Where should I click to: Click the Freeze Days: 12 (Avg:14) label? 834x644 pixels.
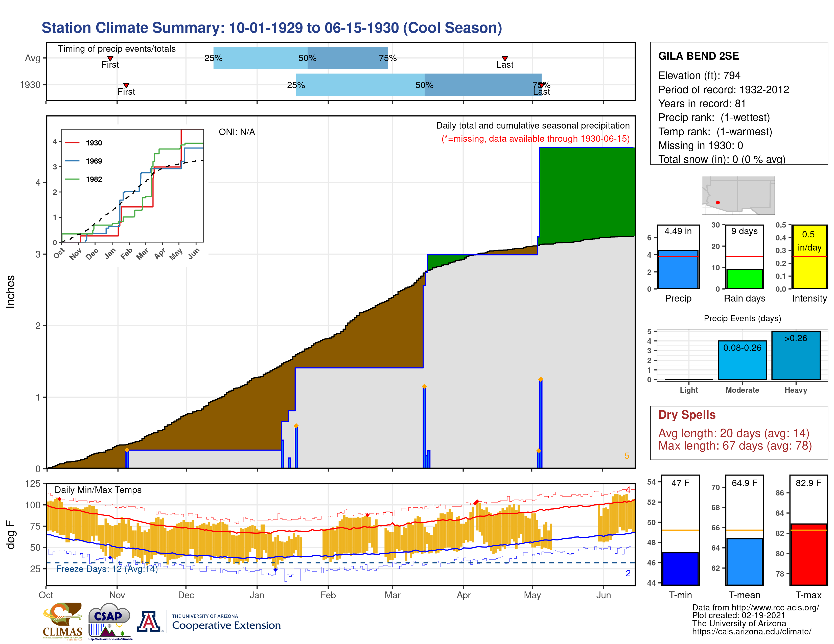[x=107, y=569]
